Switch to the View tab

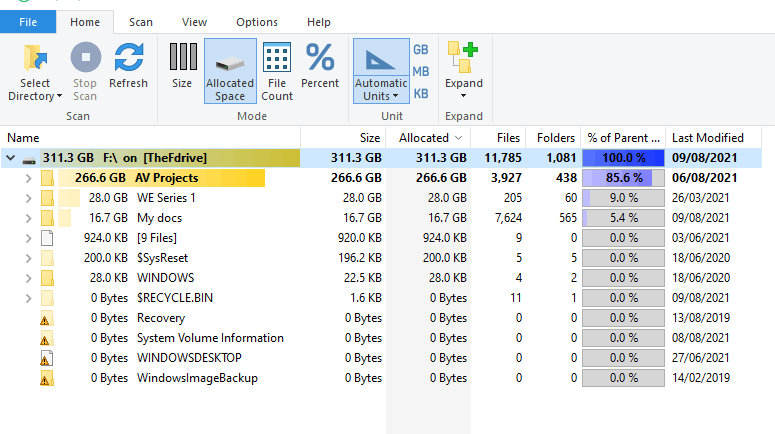click(194, 22)
